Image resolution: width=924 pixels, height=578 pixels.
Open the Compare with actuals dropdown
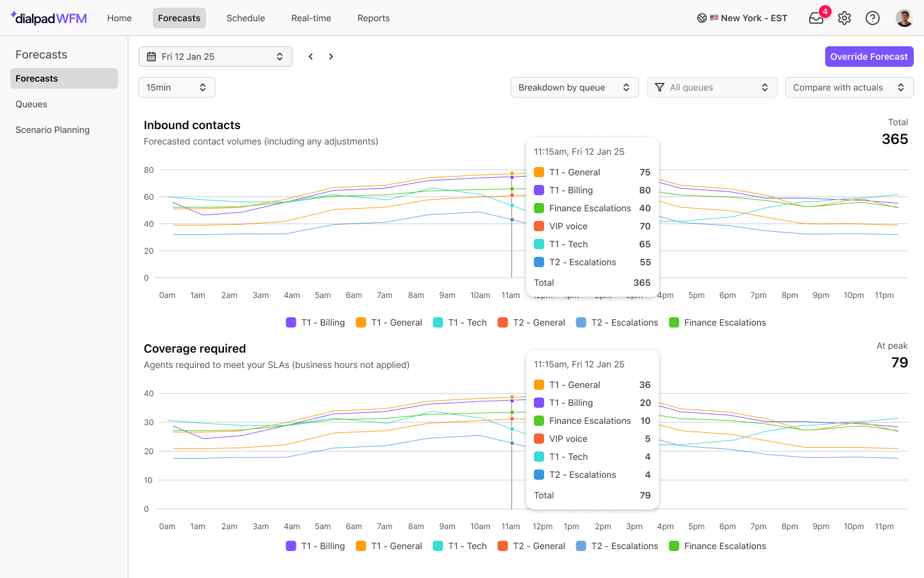point(850,87)
